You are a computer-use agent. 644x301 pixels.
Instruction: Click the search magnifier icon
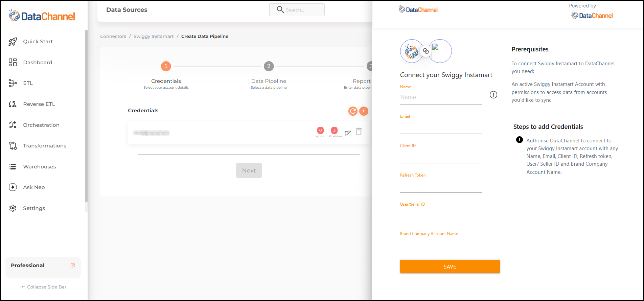pyautogui.click(x=280, y=9)
